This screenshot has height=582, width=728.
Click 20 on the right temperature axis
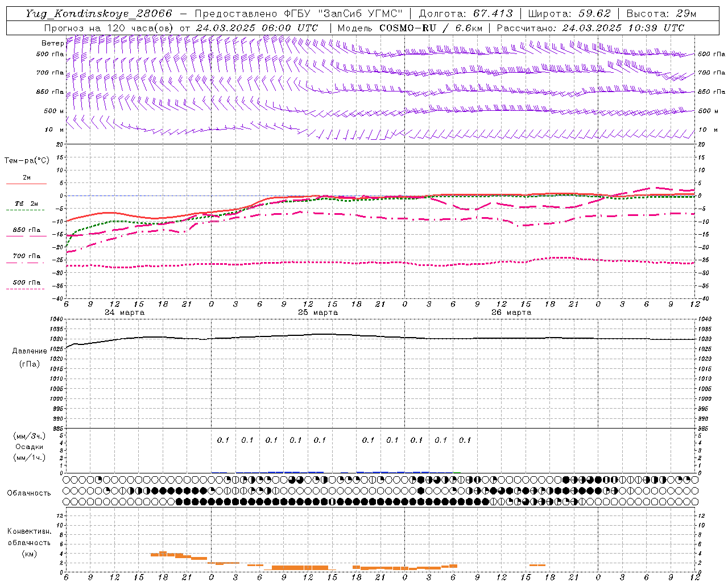point(702,144)
